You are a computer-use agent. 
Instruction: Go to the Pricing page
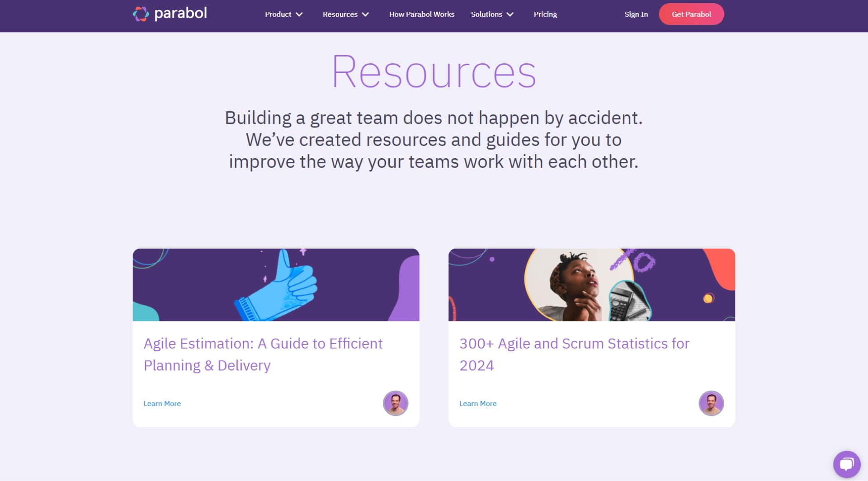click(545, 14)
